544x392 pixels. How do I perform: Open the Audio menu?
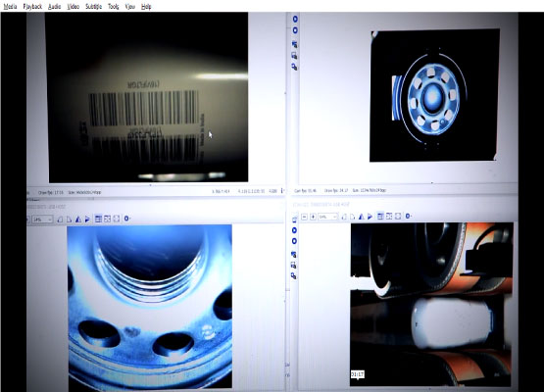(x=55, y=6)
